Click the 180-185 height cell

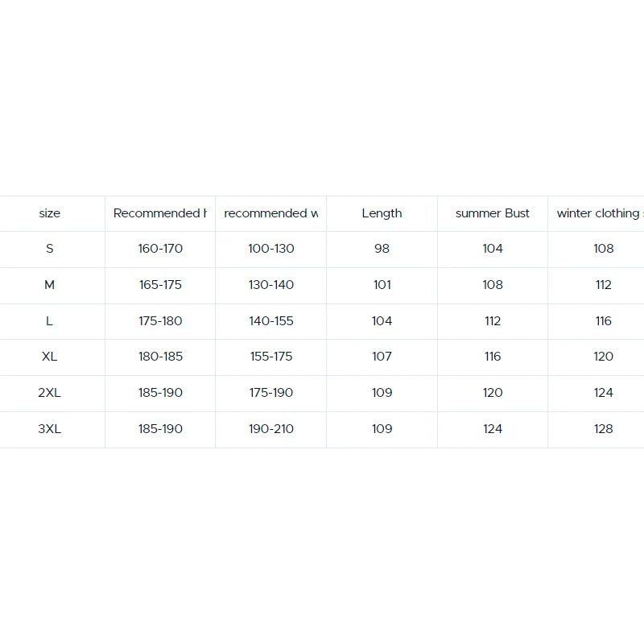tap(160, 357)
